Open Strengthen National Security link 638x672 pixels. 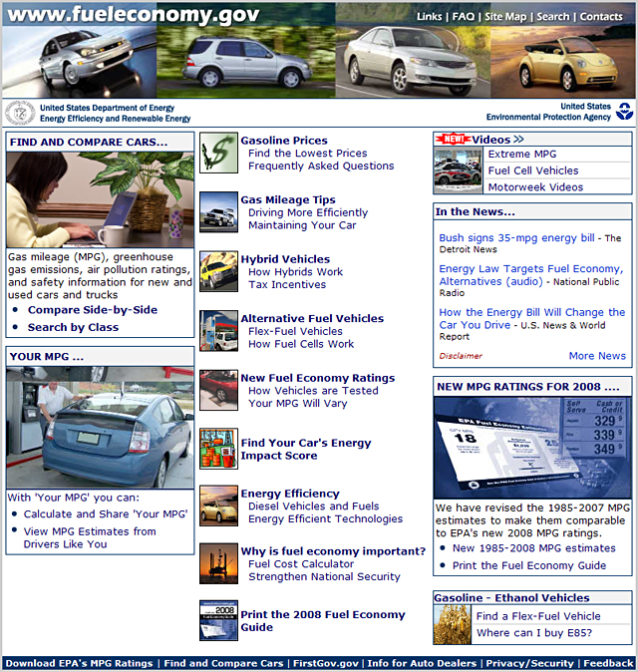pyautogui.click(x=324, y=577)
